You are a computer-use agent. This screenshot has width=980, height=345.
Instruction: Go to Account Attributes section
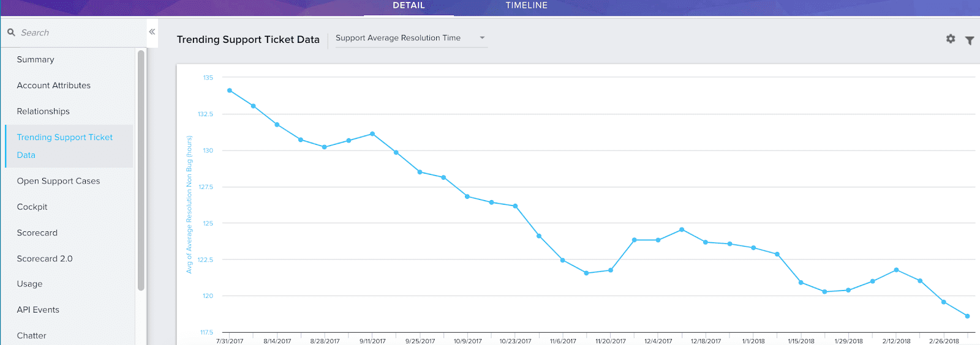tap(54, 86)
